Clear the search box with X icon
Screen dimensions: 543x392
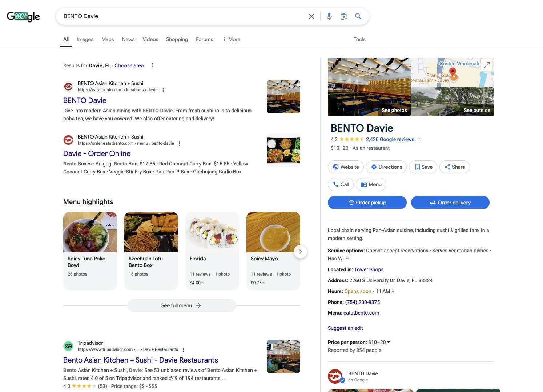click(311, 16)
